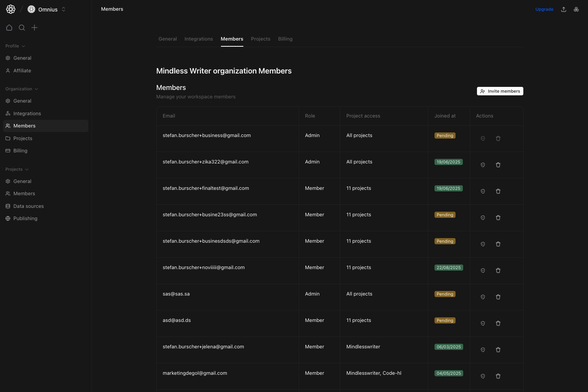
Task: Click the Invite members button
Action: coord(500,91)
